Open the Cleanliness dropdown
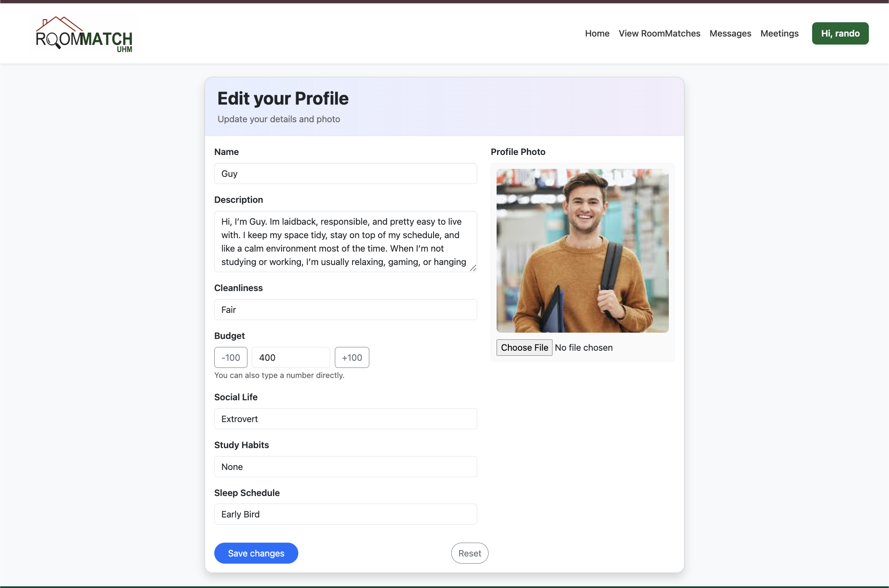The width and height of the screenshot is (889, 588). point(345,310)
